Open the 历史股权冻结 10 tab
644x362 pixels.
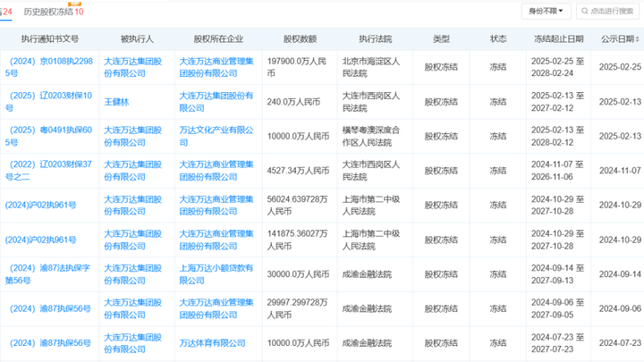tap(54, 12)
